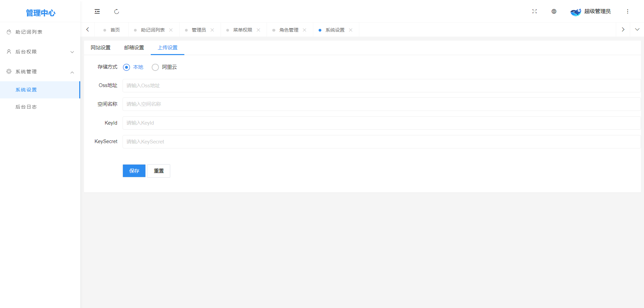Open the language globe icon
The width and height of the screenshot is (644, 308).
point(554,11)
